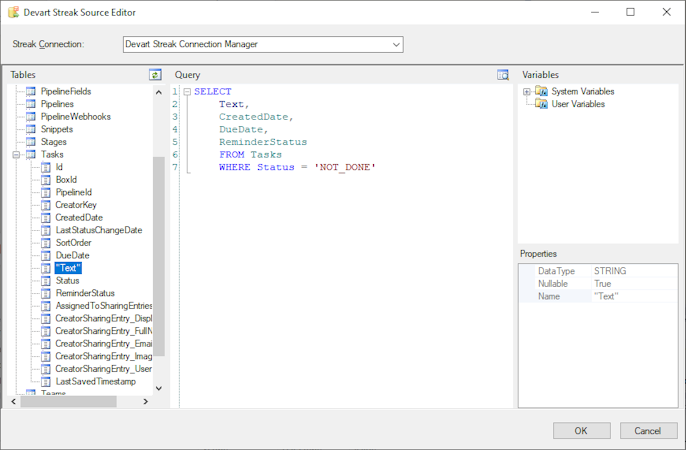Click the Tasks table icon
This screenshot has height=450, width=686.
(30, 155)
